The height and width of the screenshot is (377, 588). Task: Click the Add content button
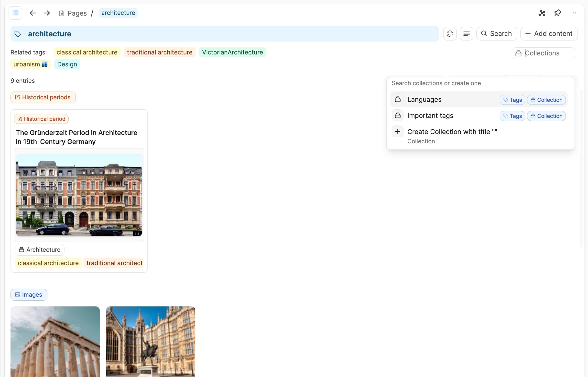[549, 33]
